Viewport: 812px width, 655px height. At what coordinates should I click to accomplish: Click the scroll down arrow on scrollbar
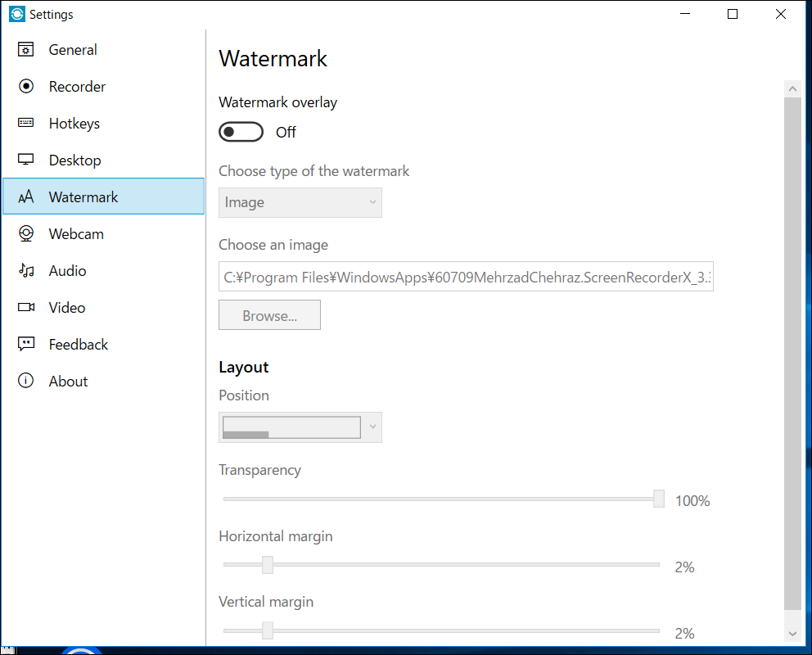792,633
